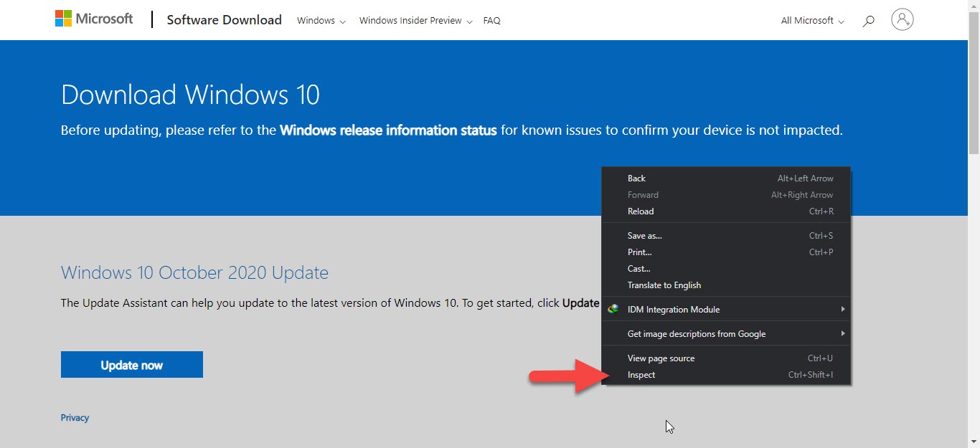Select Inspect from the context menu

(641, 375)
